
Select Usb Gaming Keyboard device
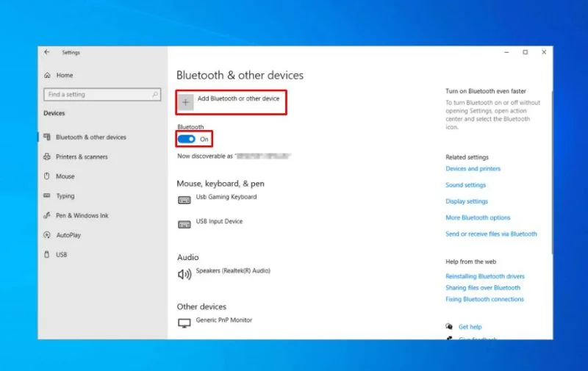(x=226, y=197)
